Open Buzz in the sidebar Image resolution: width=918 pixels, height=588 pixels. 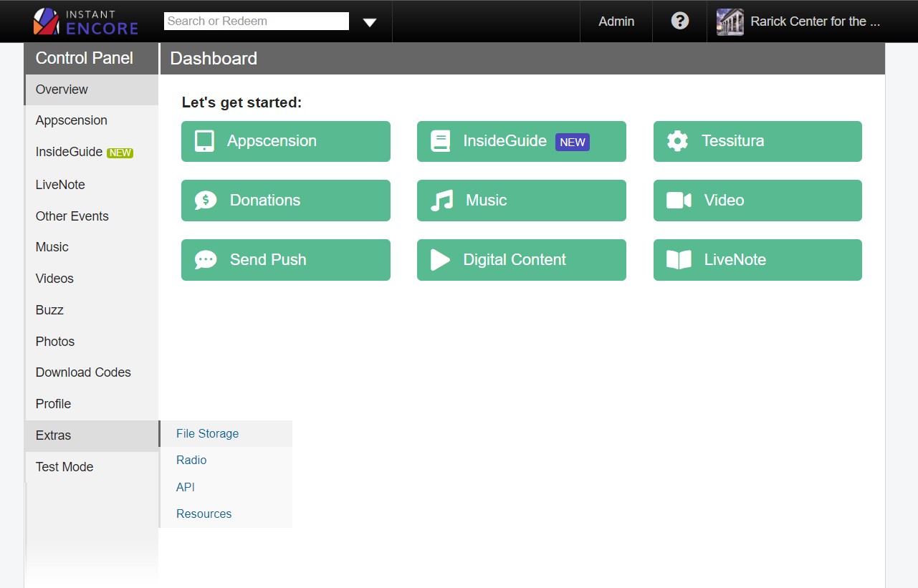pos(92,310)
